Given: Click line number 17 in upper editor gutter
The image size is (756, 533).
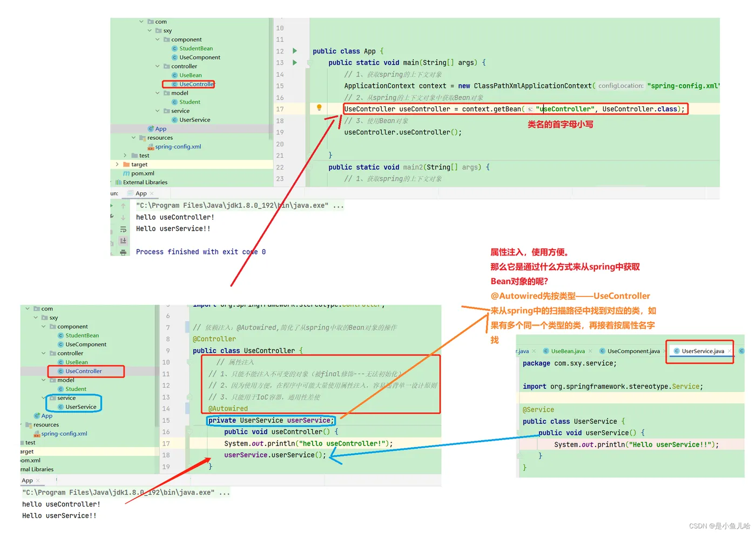Looking at the screenshot, I should 280,109.
